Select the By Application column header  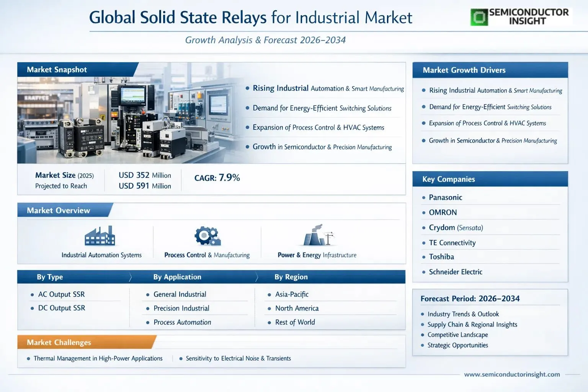coord(177,277)
